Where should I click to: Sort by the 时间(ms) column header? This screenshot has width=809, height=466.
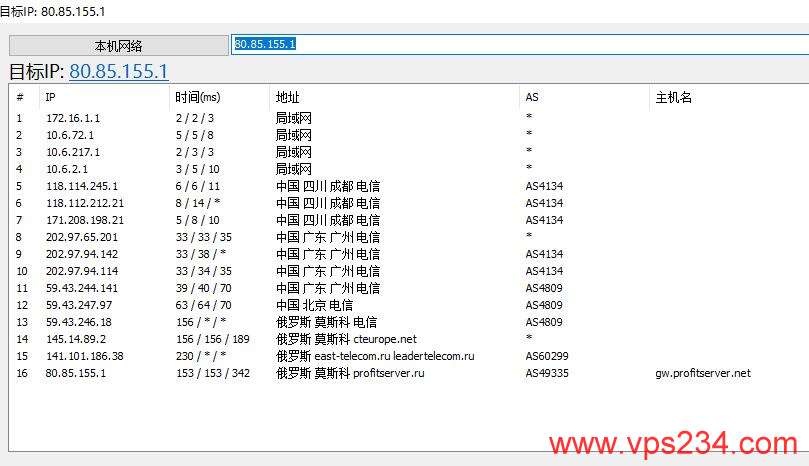pyautogui.click(x=219, y=97)
